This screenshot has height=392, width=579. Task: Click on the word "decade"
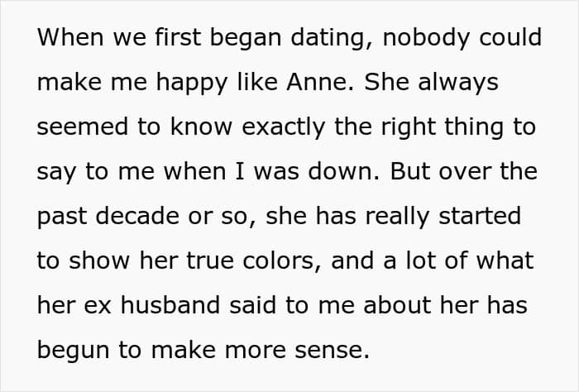[x=137, y=216]
